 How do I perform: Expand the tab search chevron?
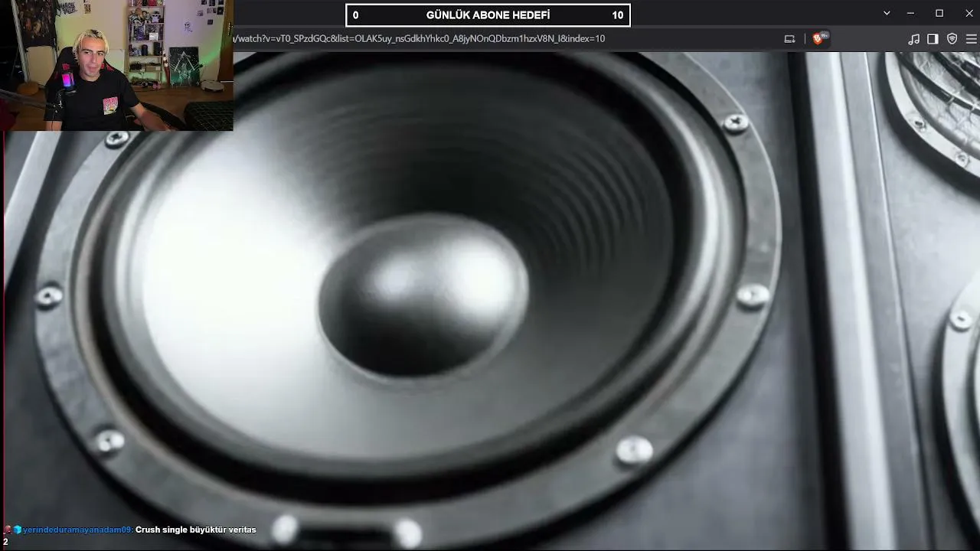887,13
